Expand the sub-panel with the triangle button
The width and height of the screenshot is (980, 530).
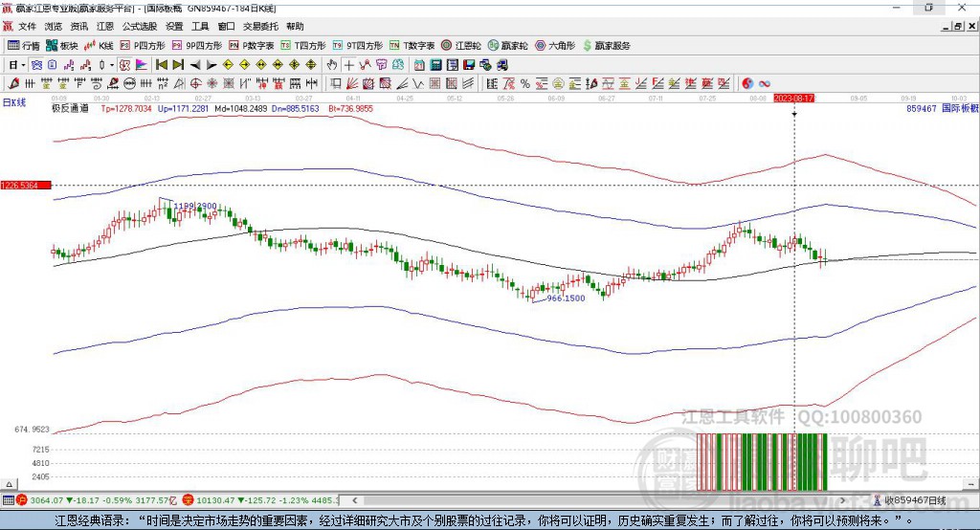click(x=9, y=484)
